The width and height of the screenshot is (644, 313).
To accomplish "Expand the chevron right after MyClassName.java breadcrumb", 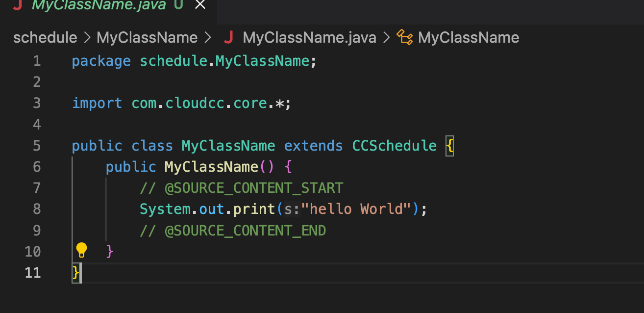I will click(x=387, y=38).
